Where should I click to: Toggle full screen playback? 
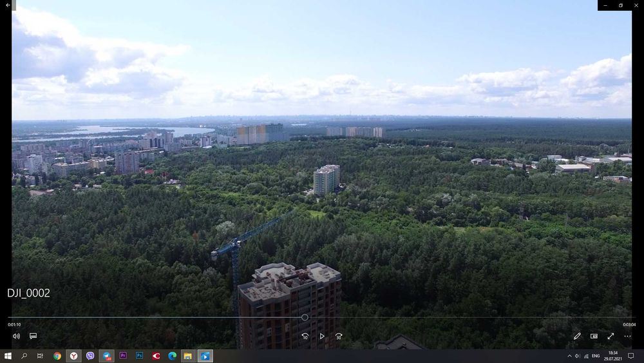coord(611,336)
